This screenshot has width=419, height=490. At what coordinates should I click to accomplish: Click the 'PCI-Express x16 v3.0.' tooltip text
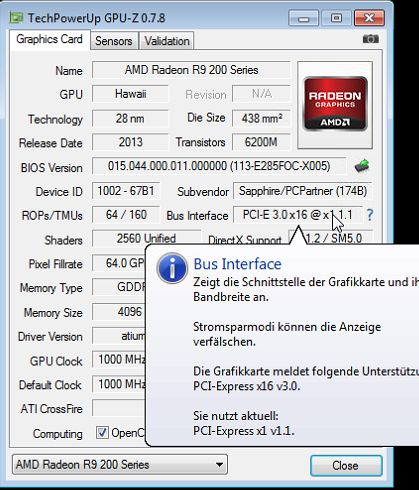pyautogui.click(x=246, y=386)
